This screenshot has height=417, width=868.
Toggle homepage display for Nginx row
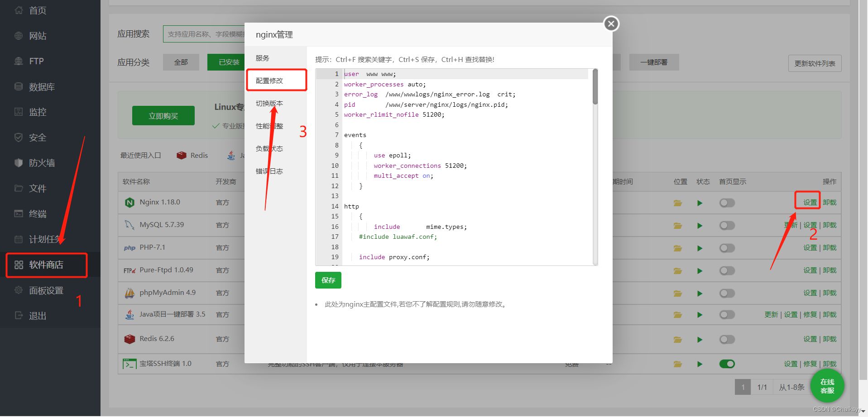tap(727, 203)
